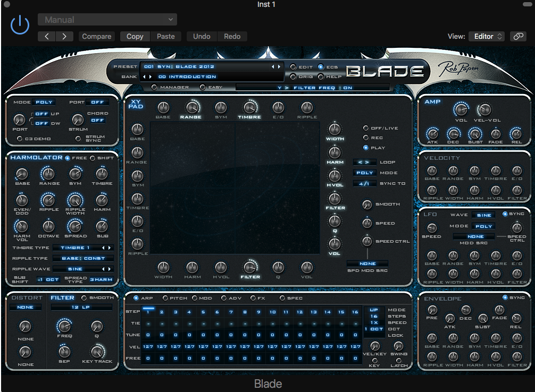The height and width of the screenshot is (392, 535).
Task: Click the mode-panel STRUM knob
Action: [x=78, y=120]
